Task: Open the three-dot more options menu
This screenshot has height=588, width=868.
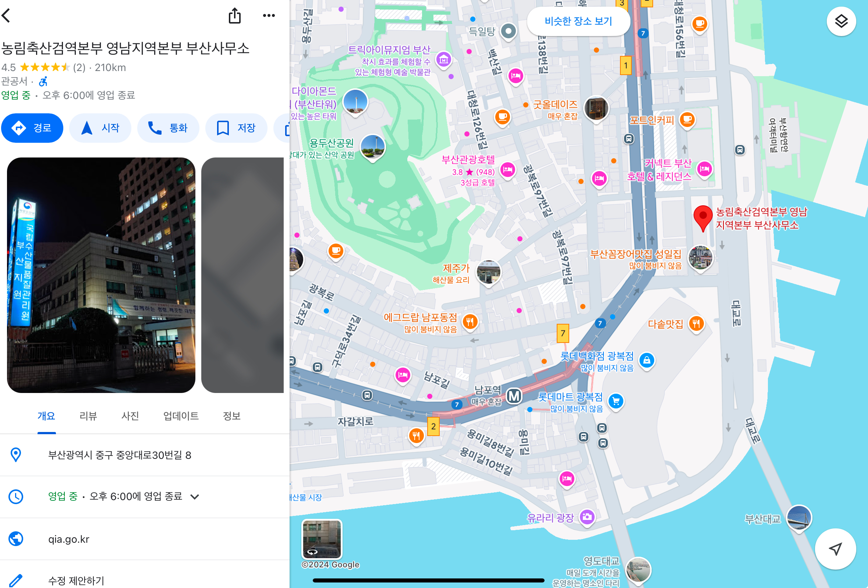Action: pyautogui.click(x=269, y=16)
